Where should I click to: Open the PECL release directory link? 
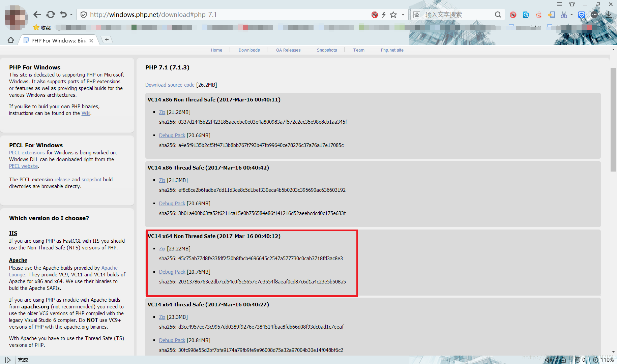[62, 180]
